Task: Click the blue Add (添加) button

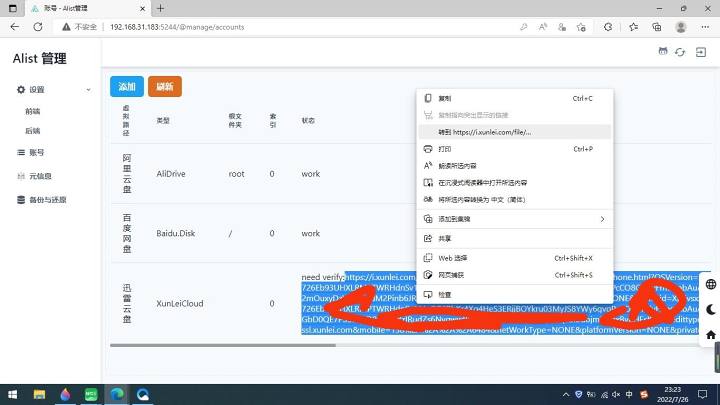Action: tap(127, 86)
